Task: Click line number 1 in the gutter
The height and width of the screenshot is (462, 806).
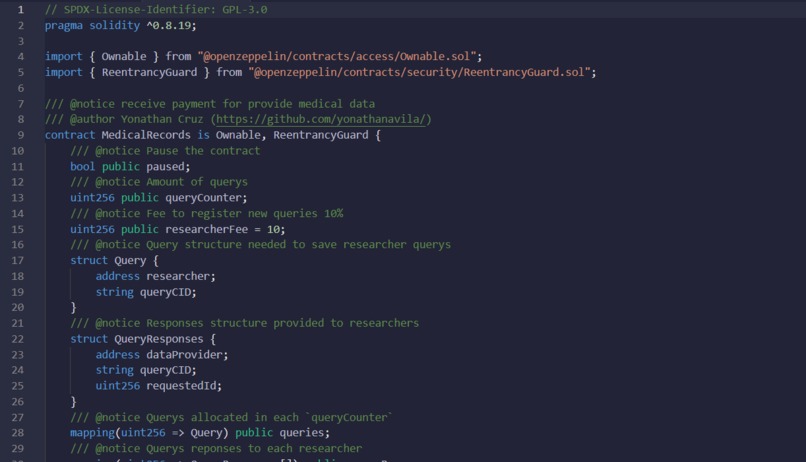Action: coord(21,9)
